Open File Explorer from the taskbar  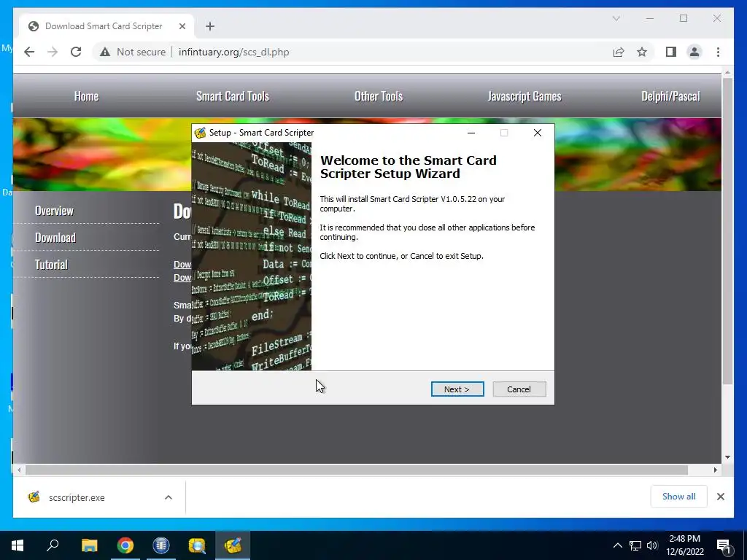89,545
